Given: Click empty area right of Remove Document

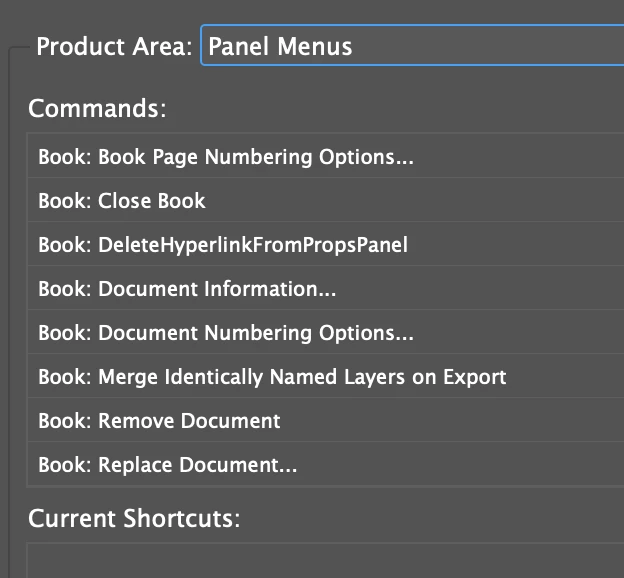Looking at the screenshot, I should coord(452,420).
